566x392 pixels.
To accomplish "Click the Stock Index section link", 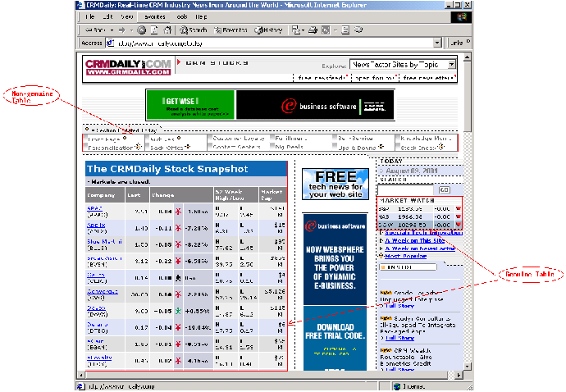I will (418, 148).
